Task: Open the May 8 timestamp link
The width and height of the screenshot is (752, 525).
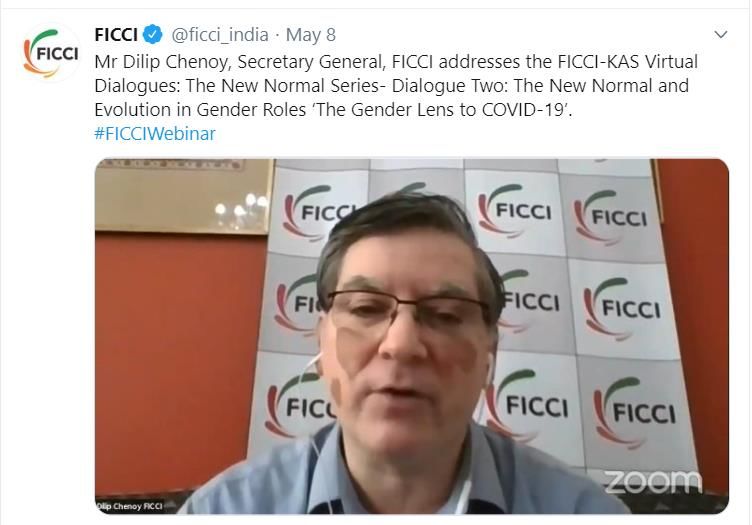Action: [311, 35]
